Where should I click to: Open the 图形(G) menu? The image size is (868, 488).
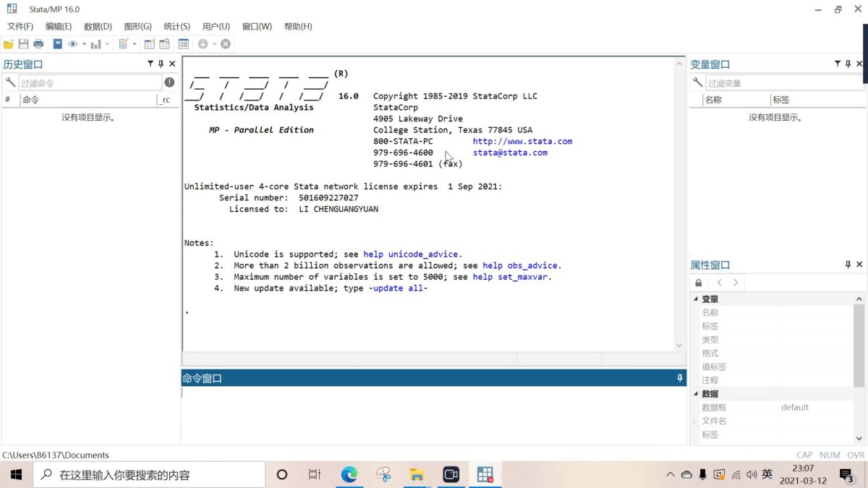(x=137, y=26)
